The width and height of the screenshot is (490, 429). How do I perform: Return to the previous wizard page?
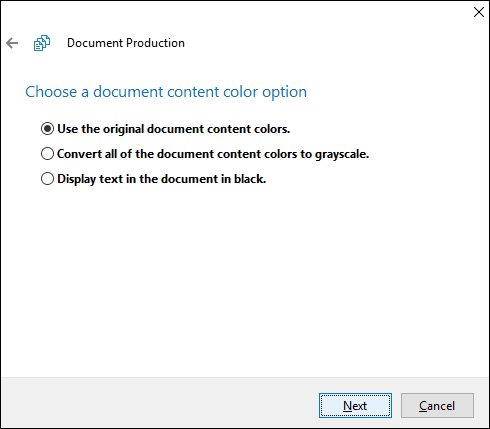point(12,43)
